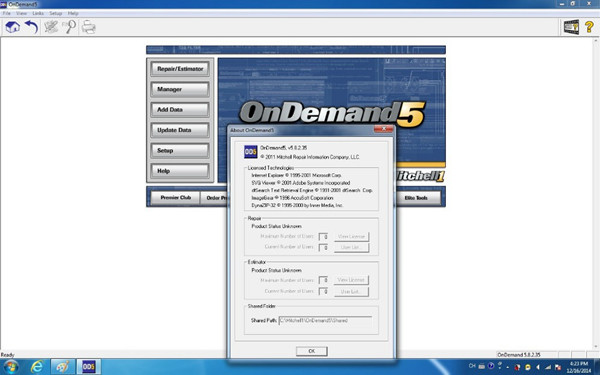The image size is (600, 375).
Task: Open the View menu
Action: coord(21,13)
